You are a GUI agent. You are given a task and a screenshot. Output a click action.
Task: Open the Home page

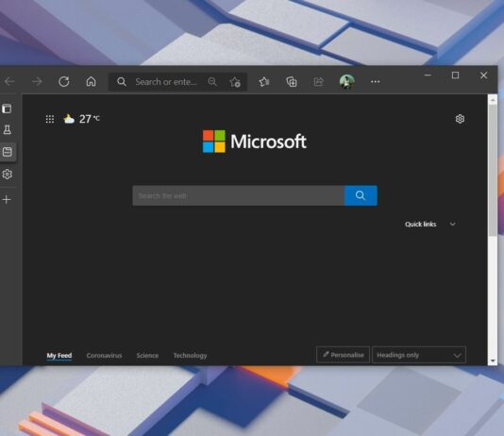[x=91, y=81]
